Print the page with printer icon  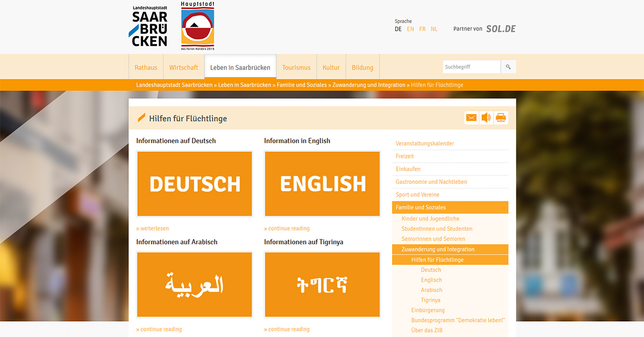501,118
